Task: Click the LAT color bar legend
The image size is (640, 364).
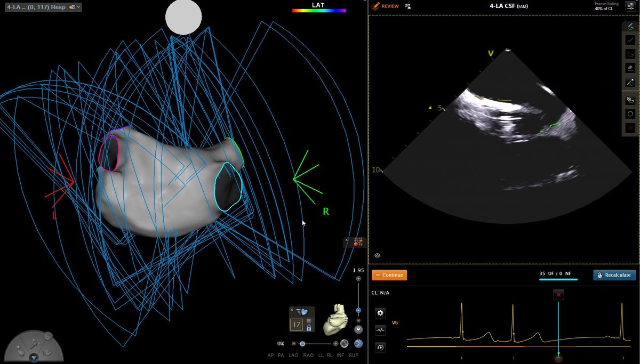Action: [x=319, y=10]
